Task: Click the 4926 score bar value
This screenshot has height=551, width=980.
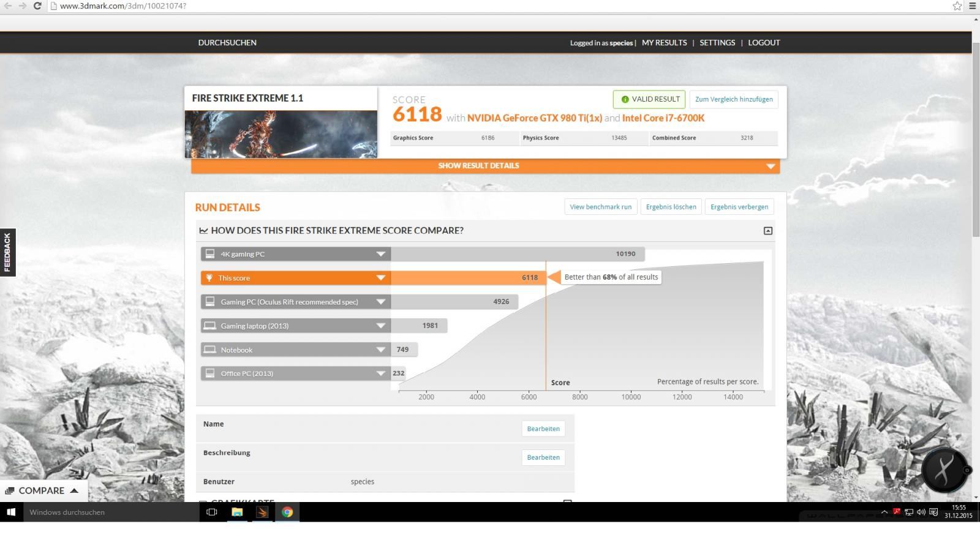Action: pyautogui.click(x=501, y=301)
